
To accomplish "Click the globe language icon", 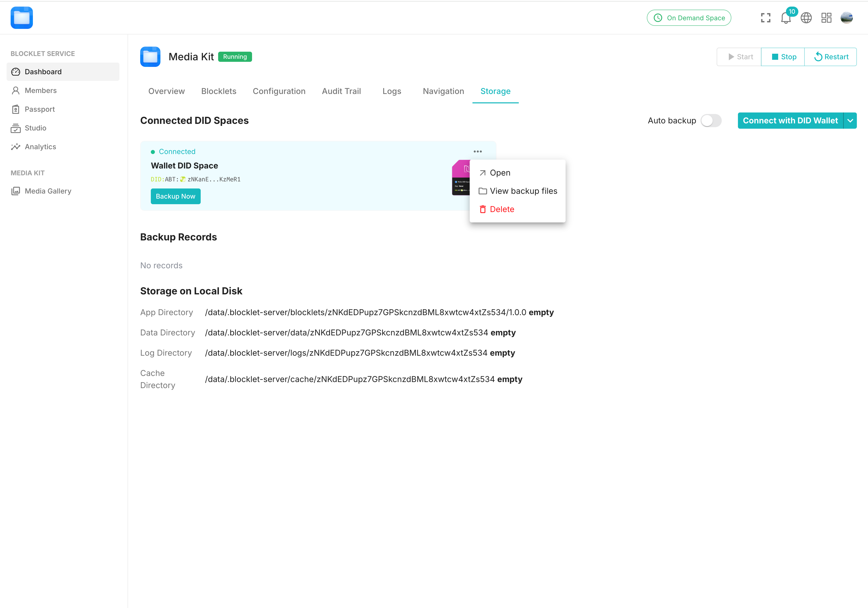I will 806,18.
